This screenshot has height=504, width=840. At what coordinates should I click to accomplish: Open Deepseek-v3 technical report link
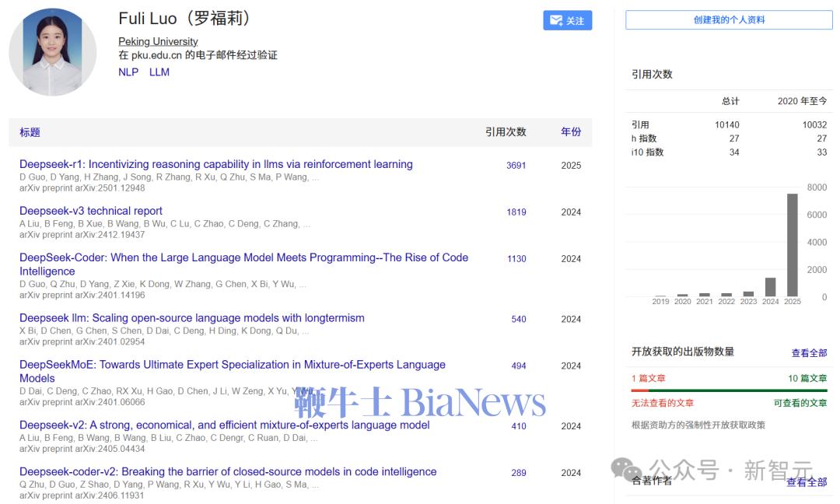(91, 211)
